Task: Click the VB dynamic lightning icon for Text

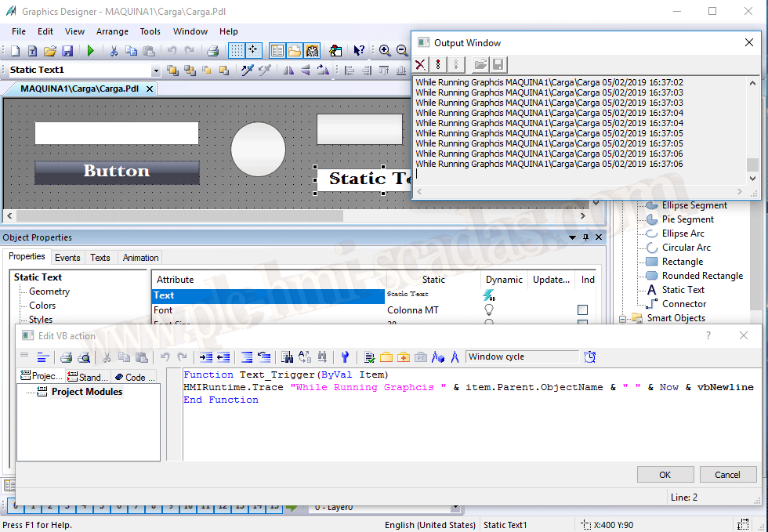Action: coord(490,295)
